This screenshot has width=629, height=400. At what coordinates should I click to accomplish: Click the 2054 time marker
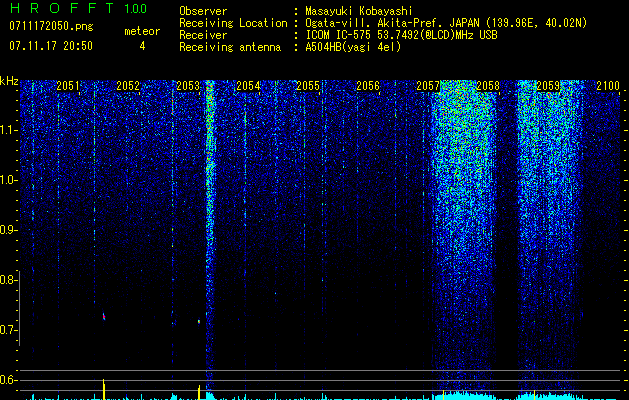[x=248, y=86]
